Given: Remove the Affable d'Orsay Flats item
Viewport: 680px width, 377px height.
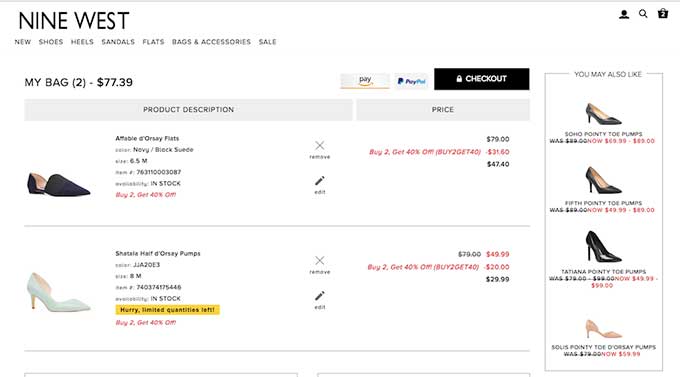Looking at the screenshot, I should pos(320,150).
